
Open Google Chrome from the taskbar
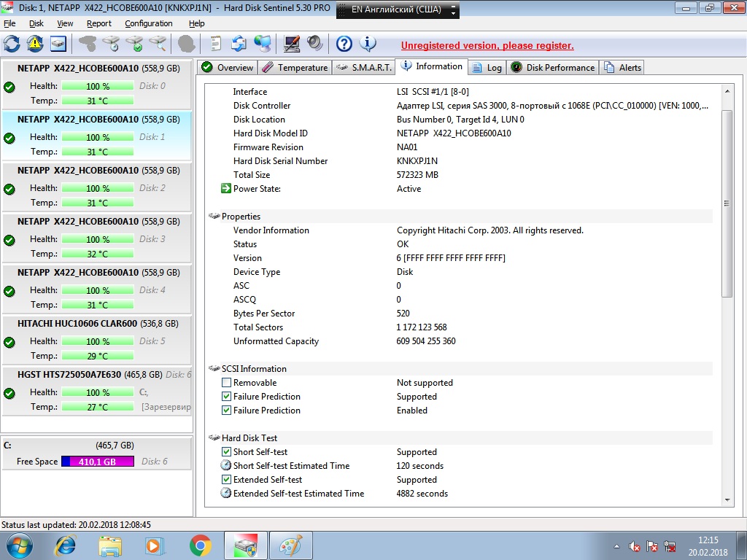tap(201, 545)
